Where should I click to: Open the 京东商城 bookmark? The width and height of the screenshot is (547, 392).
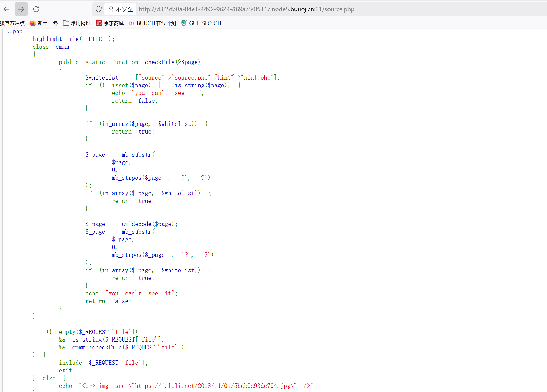tap(110, 23)
